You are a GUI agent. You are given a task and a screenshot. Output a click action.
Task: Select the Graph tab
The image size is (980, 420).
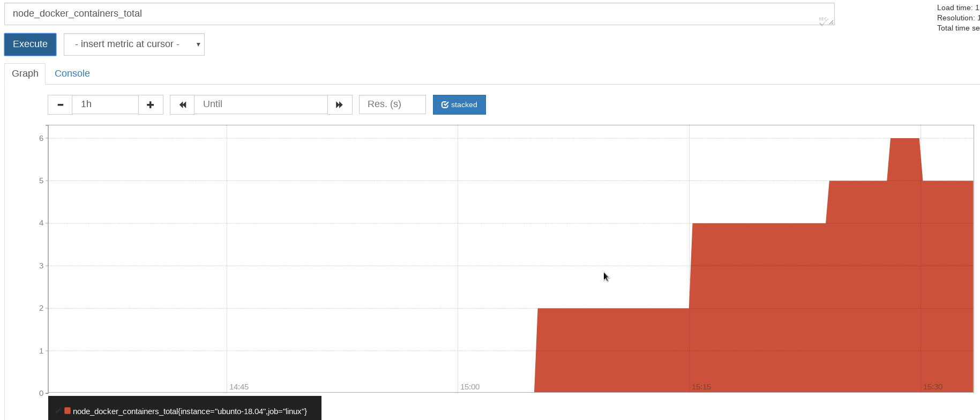25,73
